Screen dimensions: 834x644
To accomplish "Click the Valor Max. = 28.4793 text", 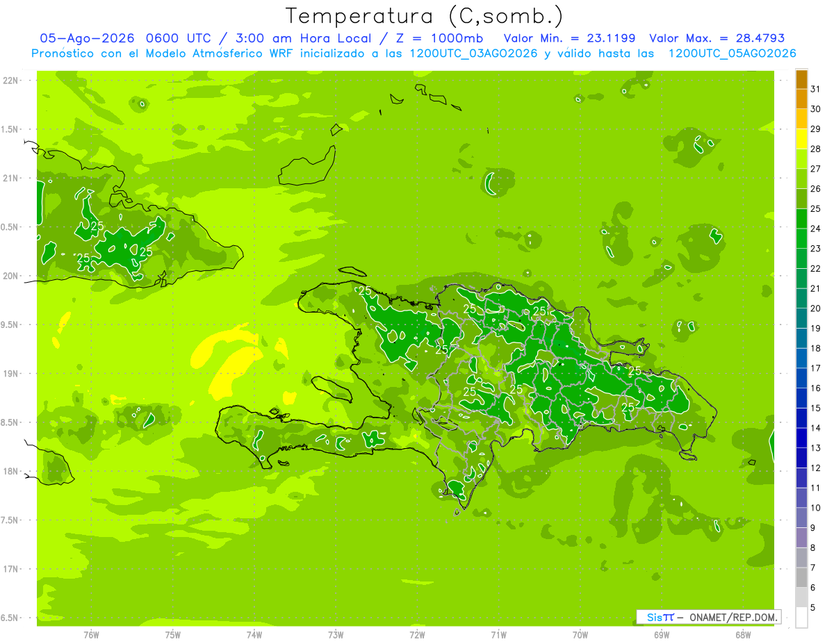I will pyautogui.click(x=717, y=38).
